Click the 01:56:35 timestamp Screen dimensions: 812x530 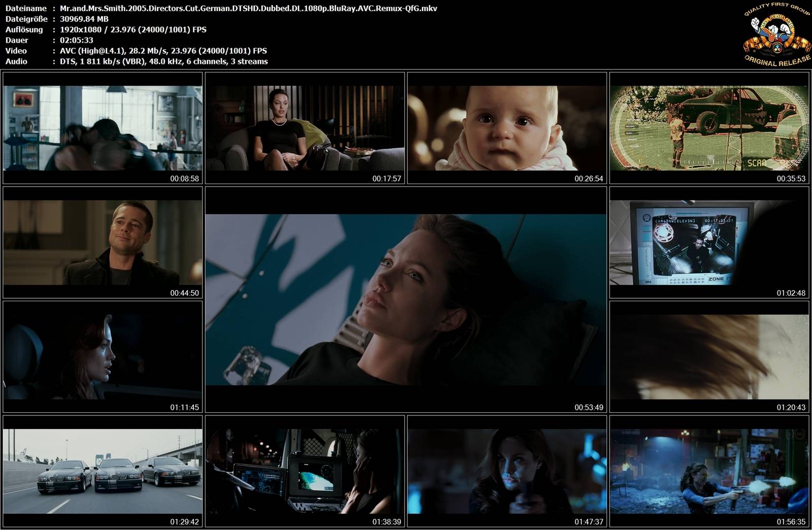pyautogui.click(x=791, y=522)
